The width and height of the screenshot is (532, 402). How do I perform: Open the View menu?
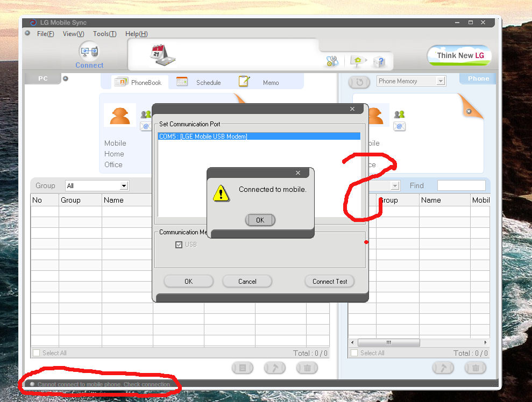(x=73, y=33)
